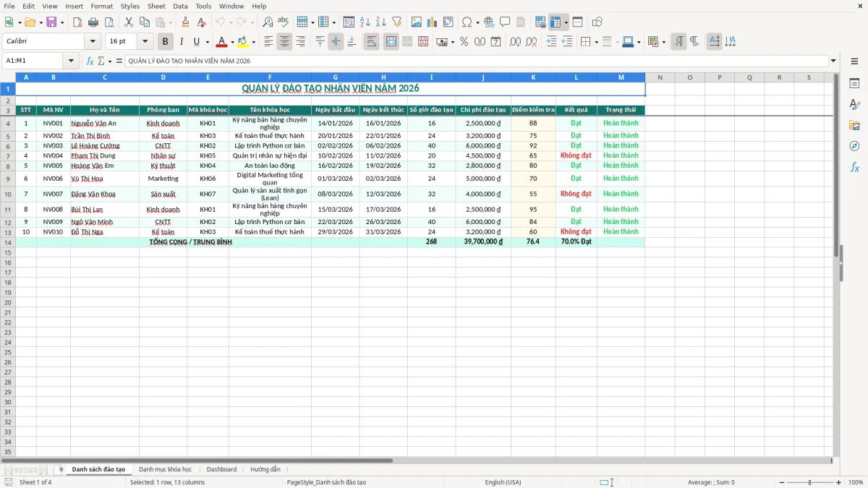
Task: Toggle Bold formatting
Action: [165, 42]
